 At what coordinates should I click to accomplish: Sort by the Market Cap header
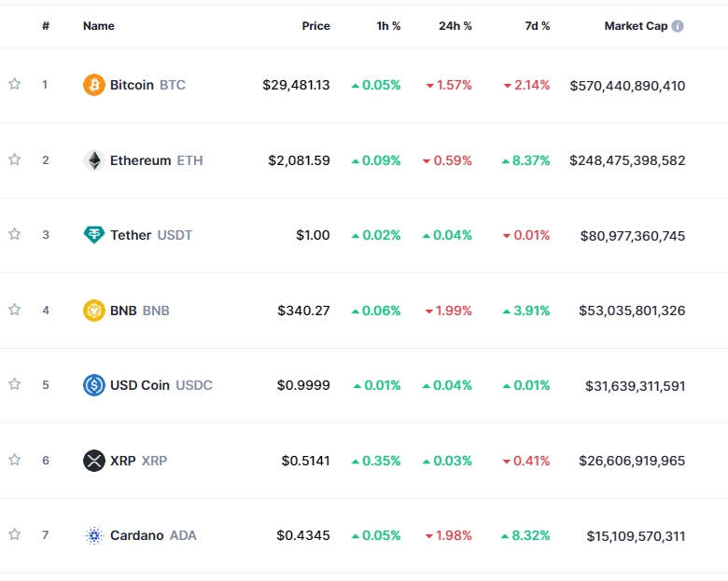636,26
